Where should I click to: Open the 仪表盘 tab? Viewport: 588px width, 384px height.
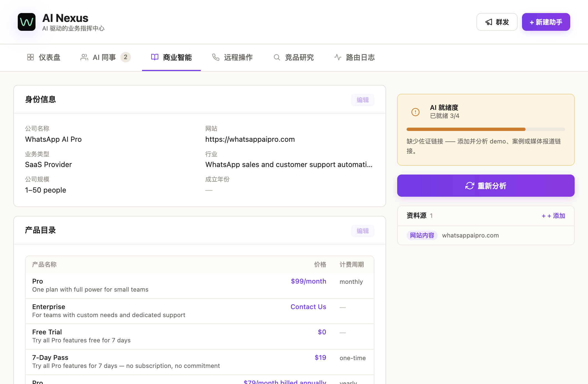click(x=44, y=57)
